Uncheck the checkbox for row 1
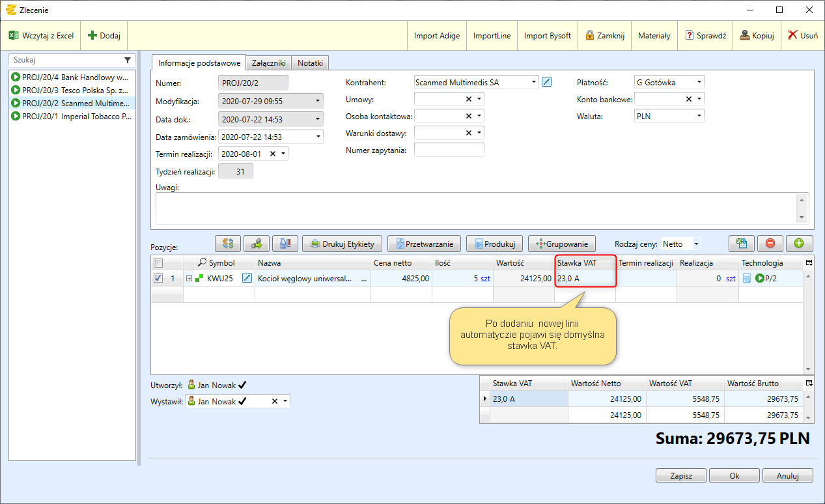825x504 pixels. pos(158,279)
